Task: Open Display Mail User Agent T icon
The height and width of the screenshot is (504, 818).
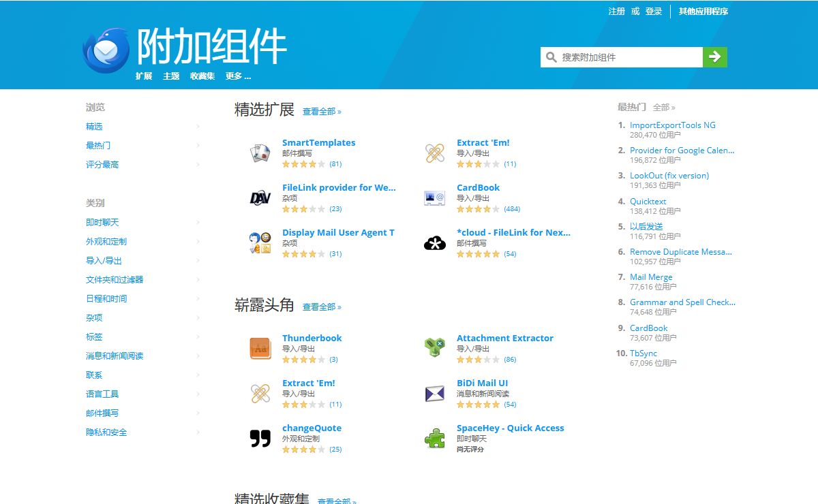Action: tap(260, 243)
